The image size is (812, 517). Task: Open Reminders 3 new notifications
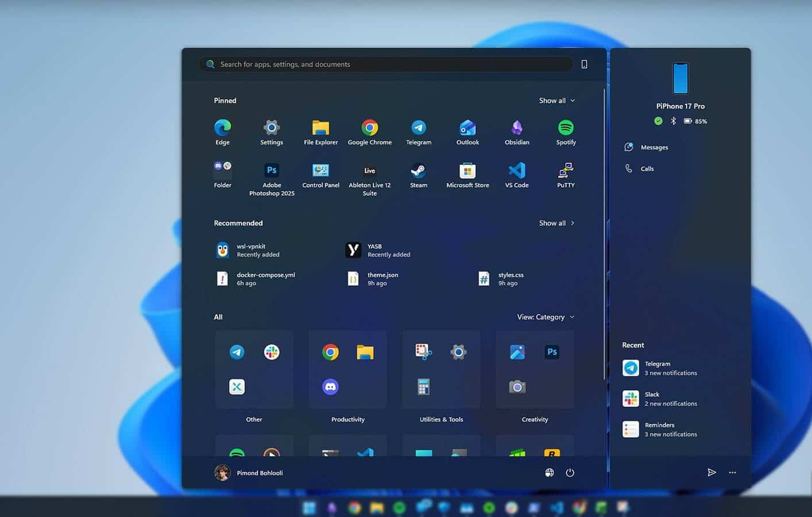point(660,430)
